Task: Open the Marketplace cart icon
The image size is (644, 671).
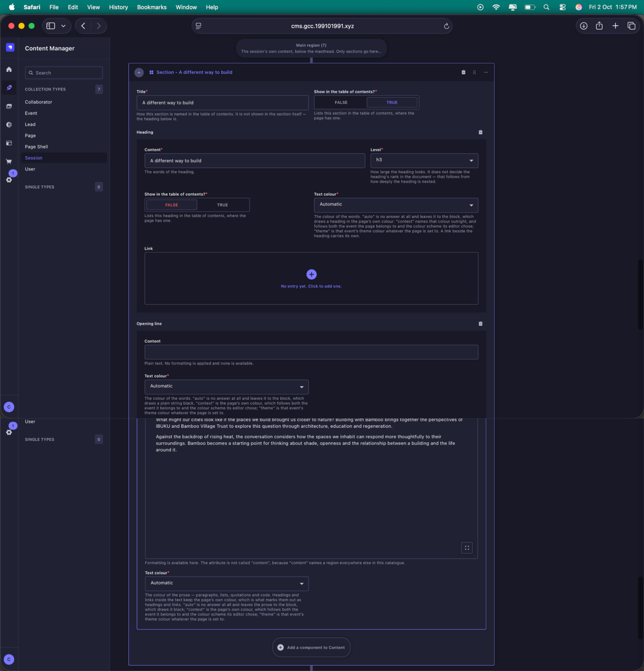Action: [9, 161]
